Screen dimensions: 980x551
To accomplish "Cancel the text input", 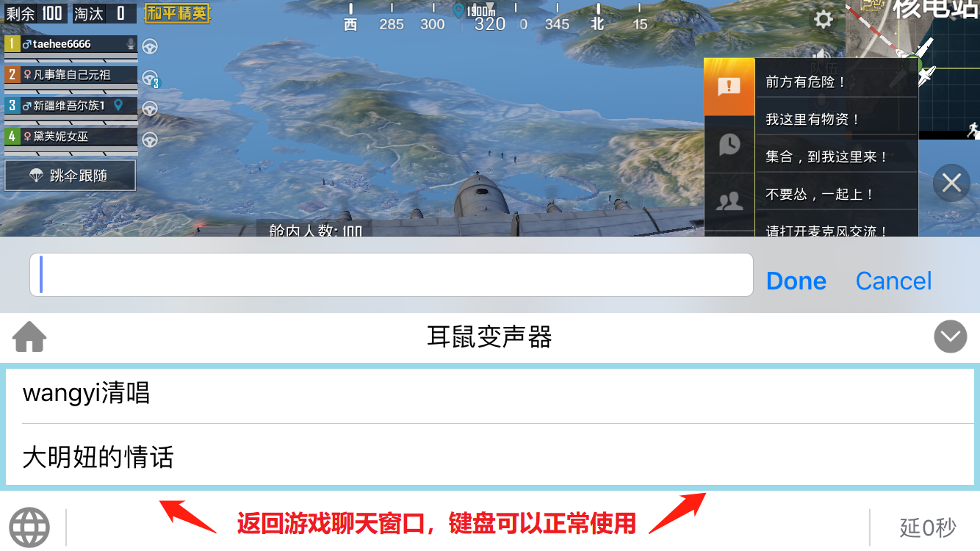I will pos(893,281).
